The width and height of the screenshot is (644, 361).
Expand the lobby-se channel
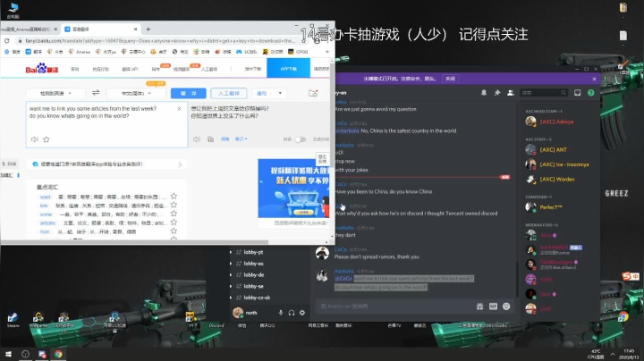(x=231, y=286)
